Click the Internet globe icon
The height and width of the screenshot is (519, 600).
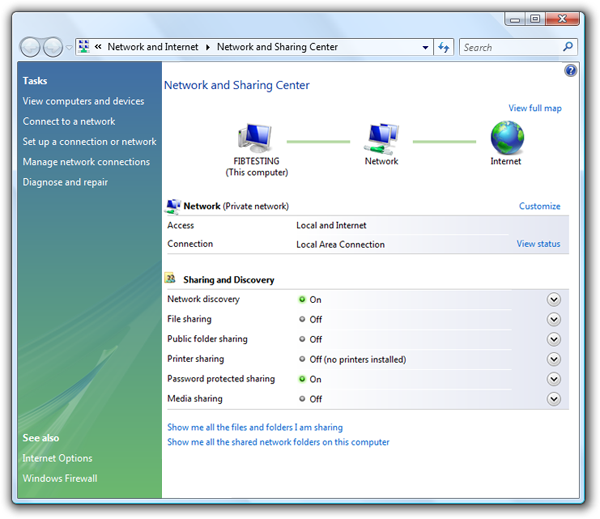click(507, 138)
